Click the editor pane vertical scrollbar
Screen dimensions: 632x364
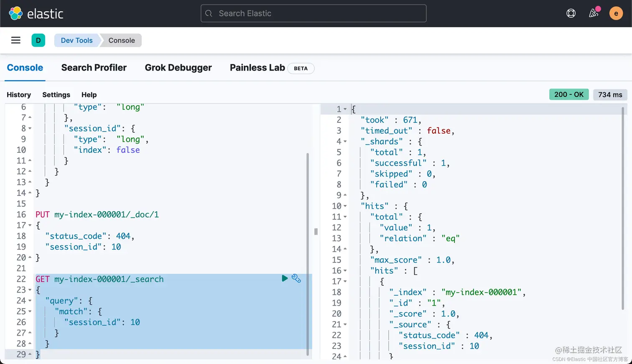(x=308, y=253)
